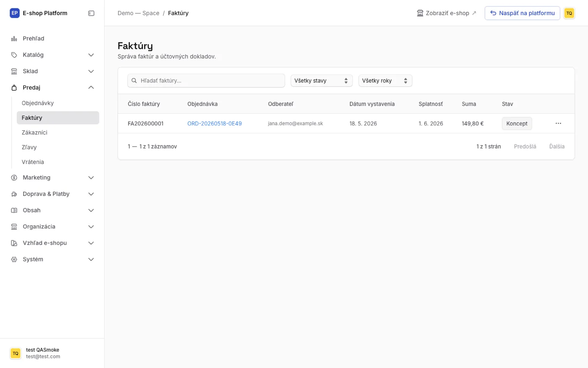Expand the Obsah section chevron
This screenshot has width=588, height=368.
point(91,211)
